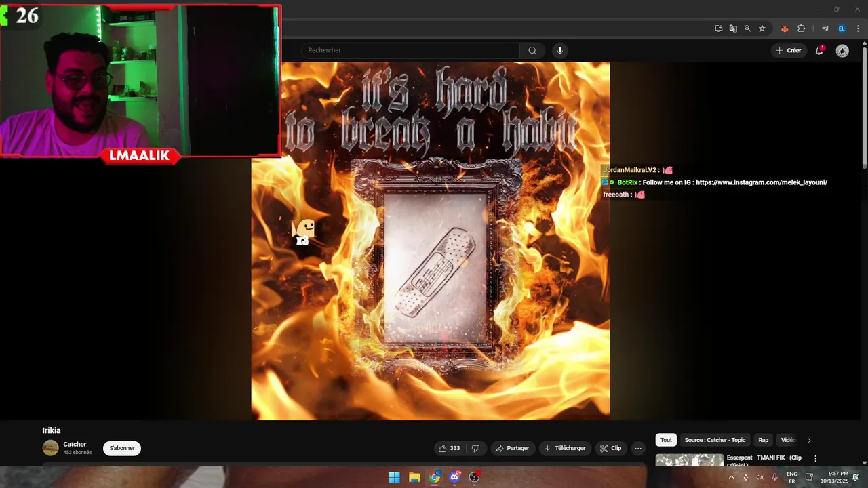Open Chrome three-dot menu
The image size is (868, 488).
pos(858,28)
